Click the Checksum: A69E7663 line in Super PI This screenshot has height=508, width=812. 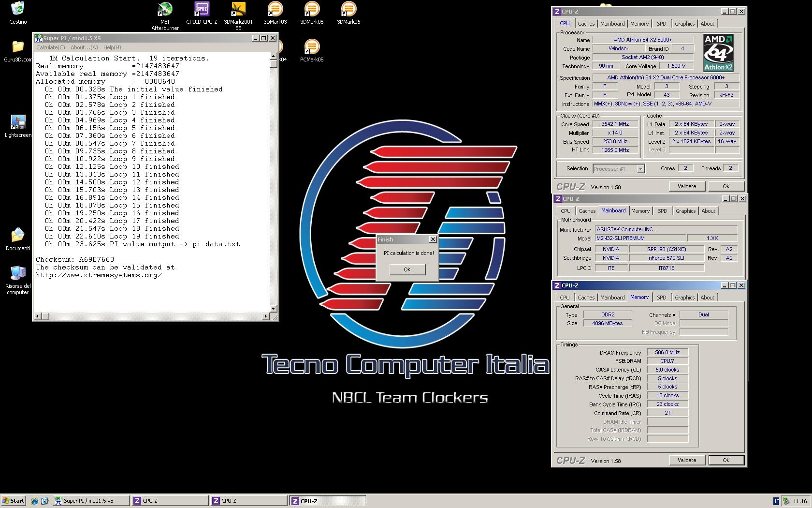click(x=75, y=260)
